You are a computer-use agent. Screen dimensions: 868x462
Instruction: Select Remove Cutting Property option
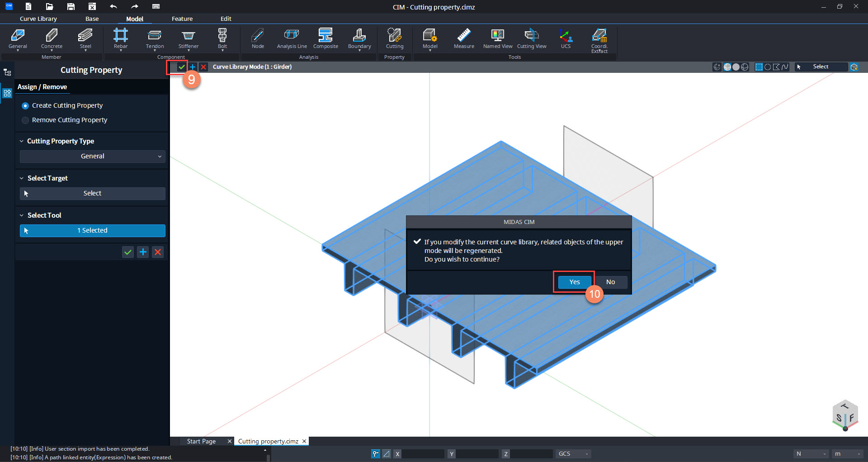click(x=65, y=120)
